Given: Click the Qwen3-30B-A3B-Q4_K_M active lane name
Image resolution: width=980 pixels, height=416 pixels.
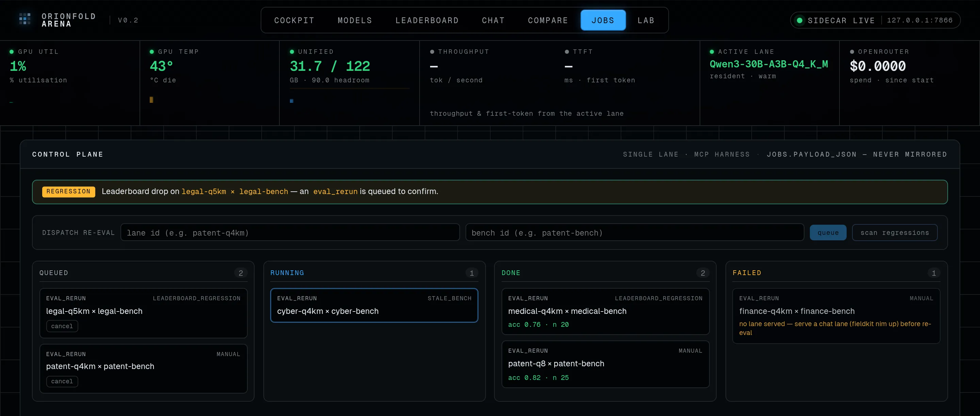Looking at the screenshot, I should click(x=768, y=64).
